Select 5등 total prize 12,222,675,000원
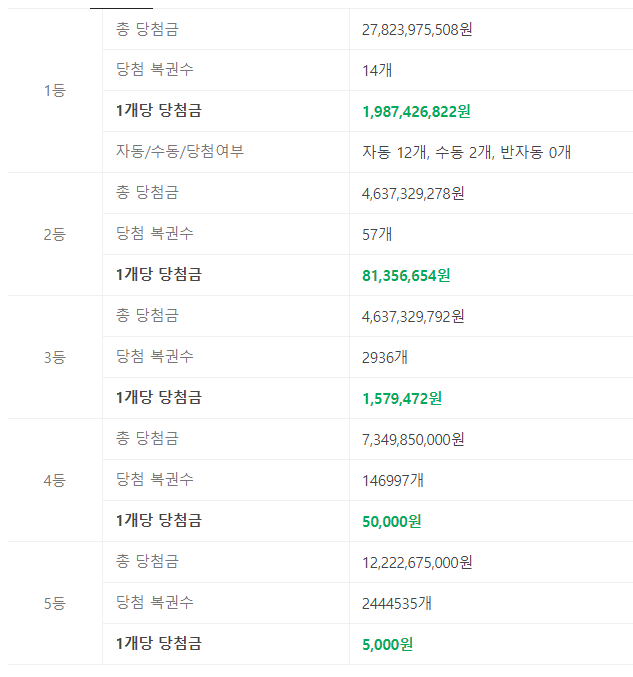 coord(417,563)
